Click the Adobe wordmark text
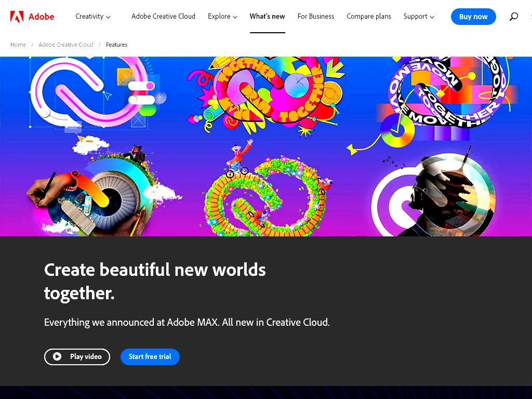The image size is (532, 399). point(42,17)
